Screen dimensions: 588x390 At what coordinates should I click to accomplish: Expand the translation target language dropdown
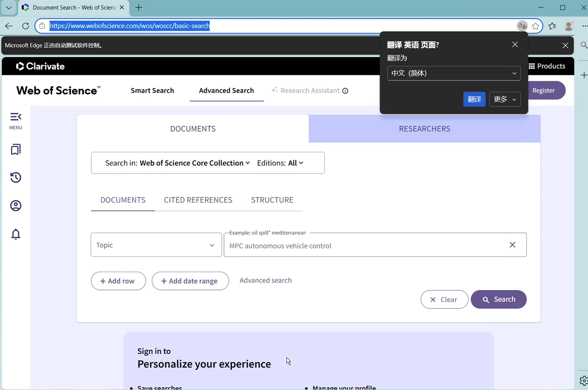pos(454,73)
